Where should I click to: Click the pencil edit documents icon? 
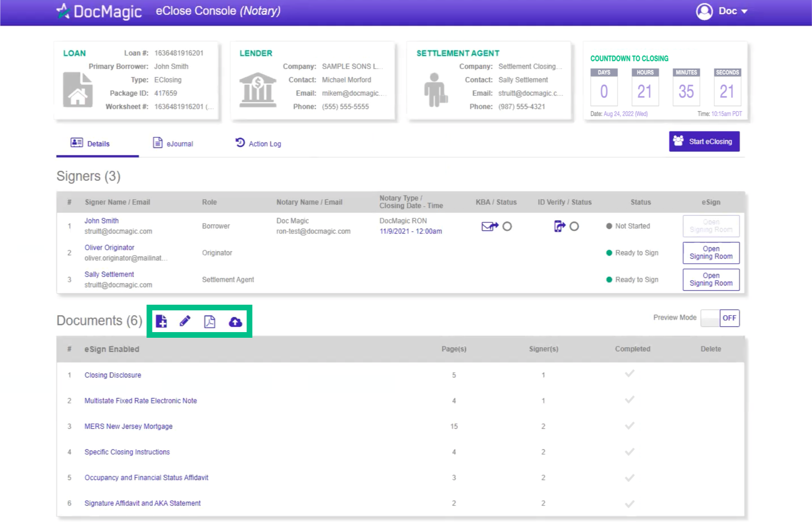(x=185, y=321)
